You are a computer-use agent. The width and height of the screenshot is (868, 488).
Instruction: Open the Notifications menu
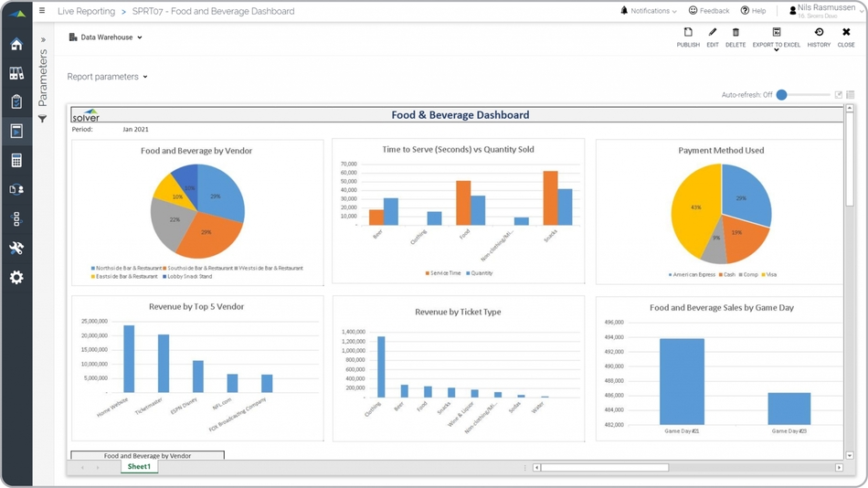click(649, 11)
